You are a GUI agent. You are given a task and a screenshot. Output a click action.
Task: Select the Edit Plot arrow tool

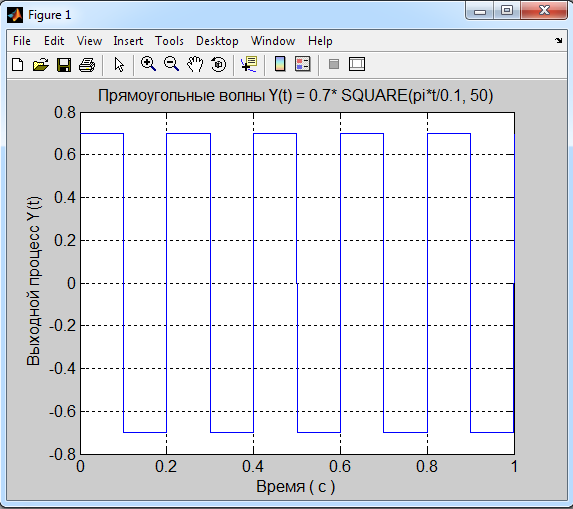click(119, 65)
